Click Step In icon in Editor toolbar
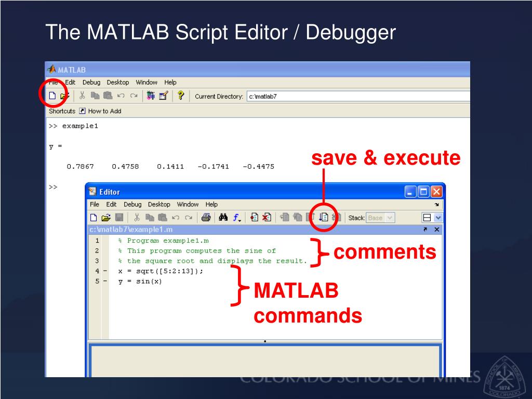Image resolution: width=532 pixels, height=399 pixels. (x=298, y=218)
